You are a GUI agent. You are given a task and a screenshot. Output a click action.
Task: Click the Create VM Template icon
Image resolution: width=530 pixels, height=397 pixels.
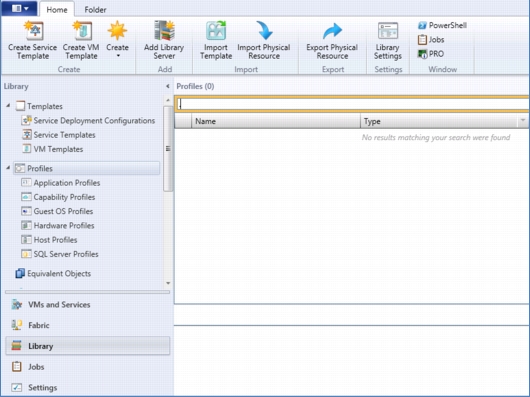point(82,31)
